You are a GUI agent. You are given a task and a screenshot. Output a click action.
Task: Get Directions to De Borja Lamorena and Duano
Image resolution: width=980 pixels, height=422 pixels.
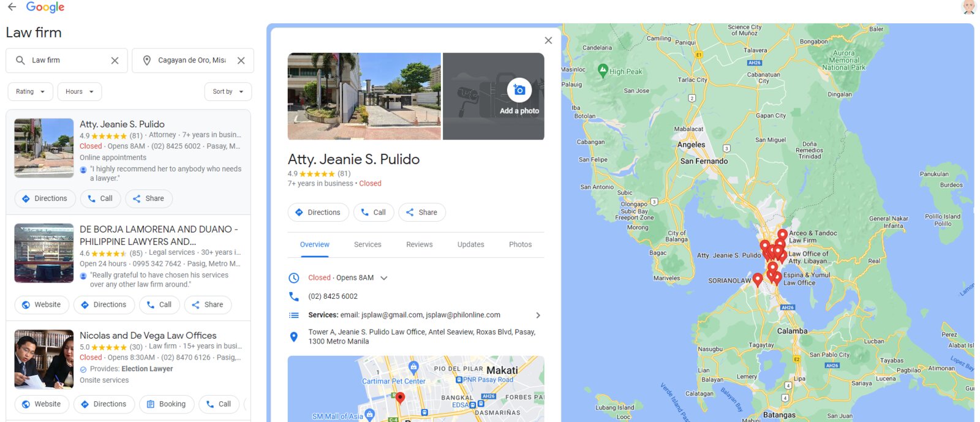(104, 305)
